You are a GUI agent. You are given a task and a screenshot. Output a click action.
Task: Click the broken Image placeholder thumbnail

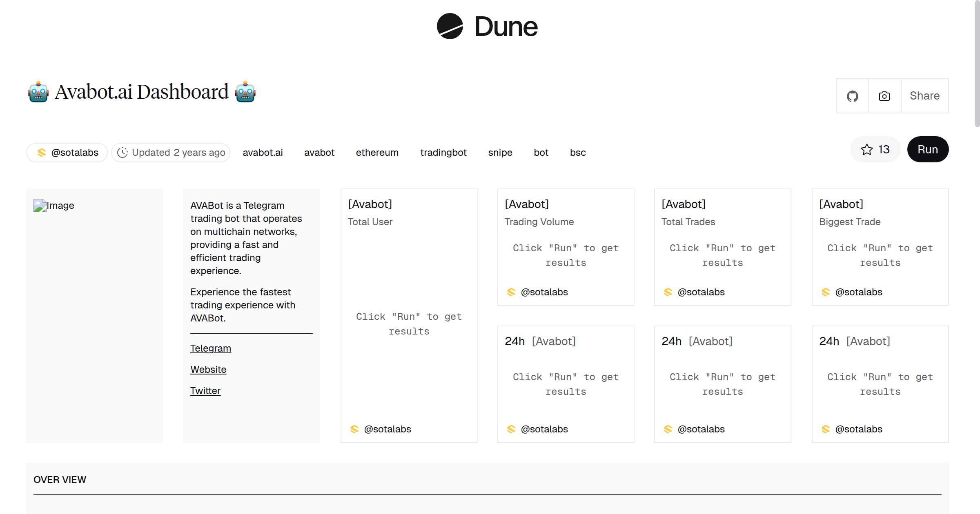53,205
